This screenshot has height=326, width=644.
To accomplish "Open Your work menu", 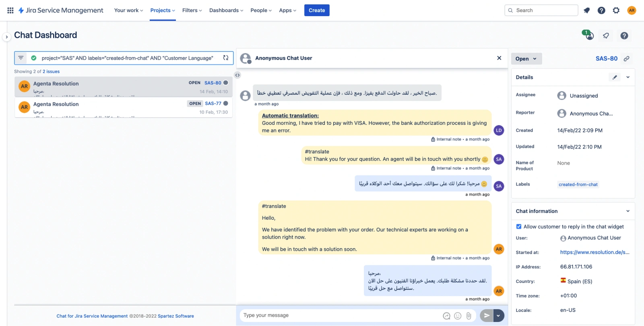I will coord(128,10).
